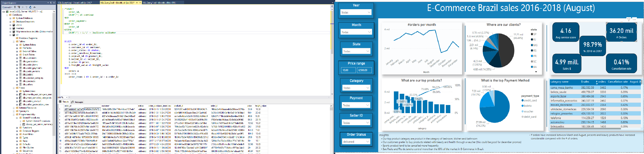Viewport: 644px width, 154px height.
Task: Click the Object Explorer toolbar filter icon
Action: (x=26, y=7)
